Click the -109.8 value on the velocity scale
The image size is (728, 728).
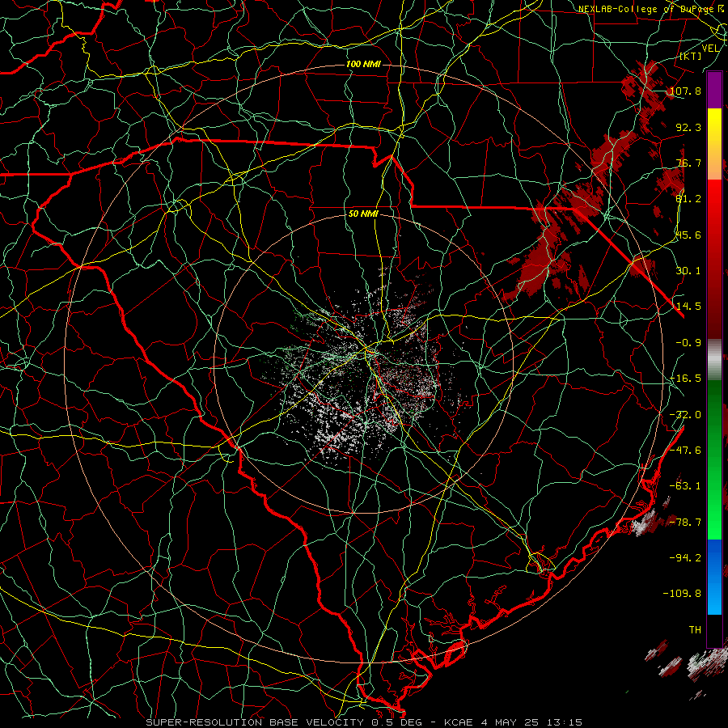tap(682, 594)
